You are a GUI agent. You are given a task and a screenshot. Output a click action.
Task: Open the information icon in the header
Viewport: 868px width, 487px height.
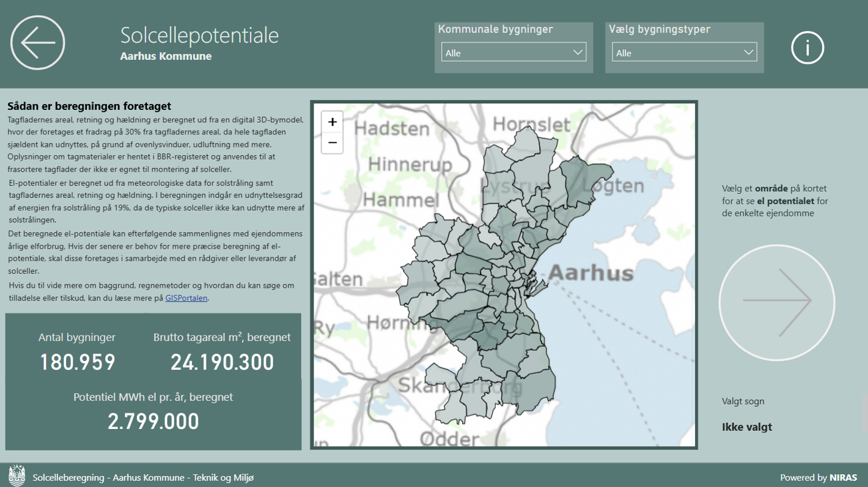coord(807,48)
